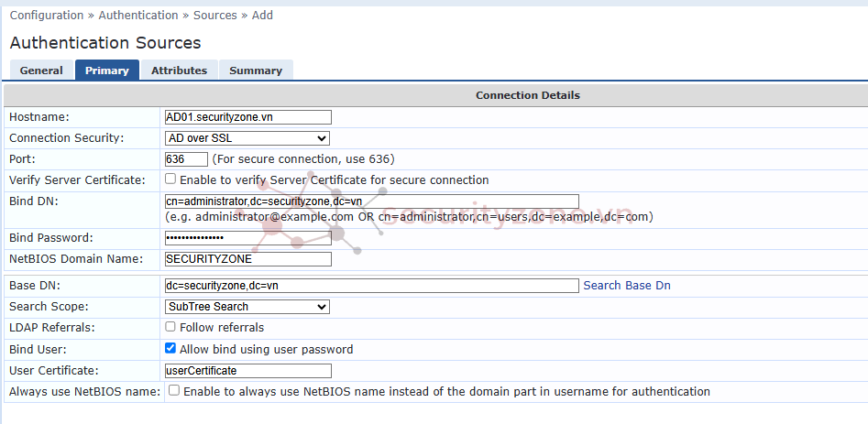Click the Hostname input field
868x424 pixels.
click(x=247, y=117)
